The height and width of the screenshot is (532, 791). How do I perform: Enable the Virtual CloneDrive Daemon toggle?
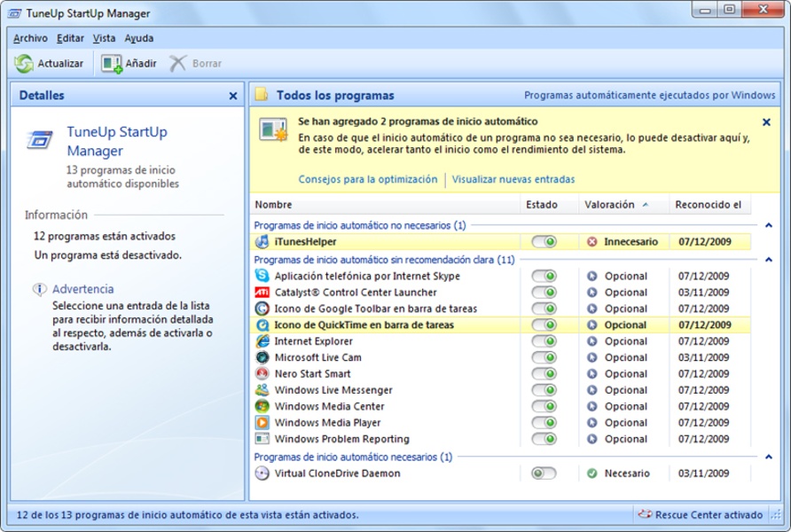point(544,473)
